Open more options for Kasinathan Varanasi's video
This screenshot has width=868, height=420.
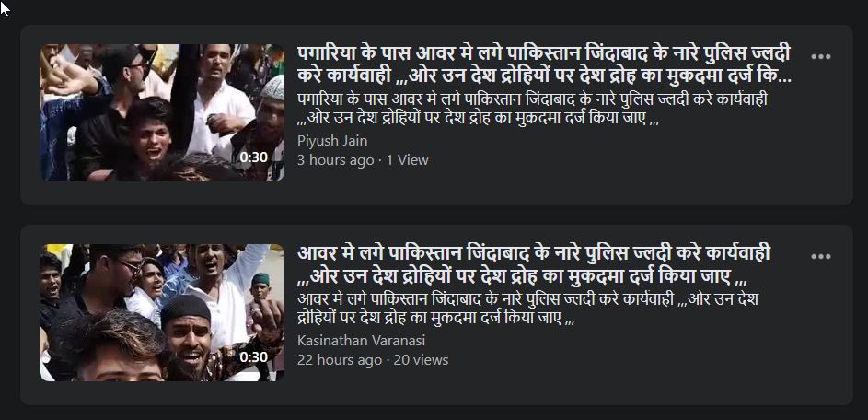[x=820, y=257]
